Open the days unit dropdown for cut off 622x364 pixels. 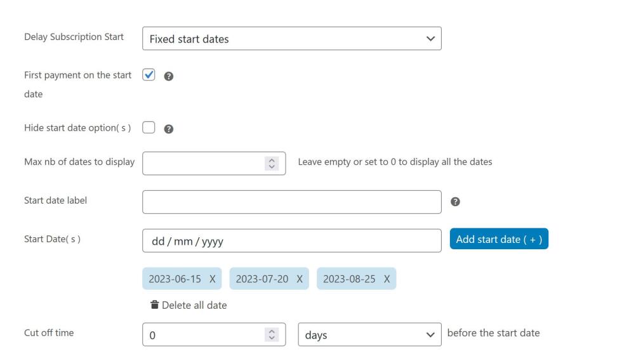(369, 335)
